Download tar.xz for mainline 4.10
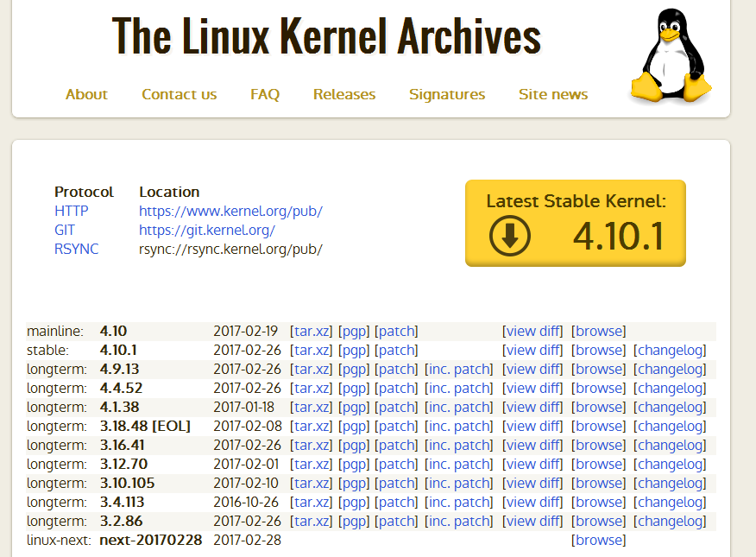 click(311, 332)
